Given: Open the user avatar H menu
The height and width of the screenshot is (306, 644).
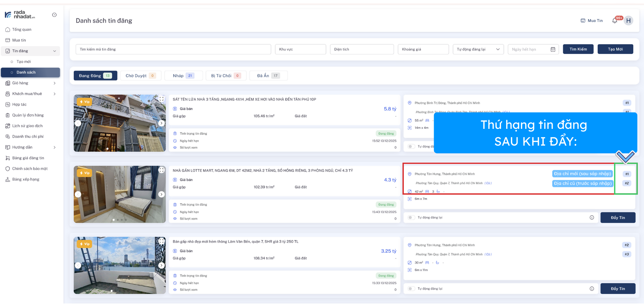Looking at the screenshot, I should tap(628, 21).
